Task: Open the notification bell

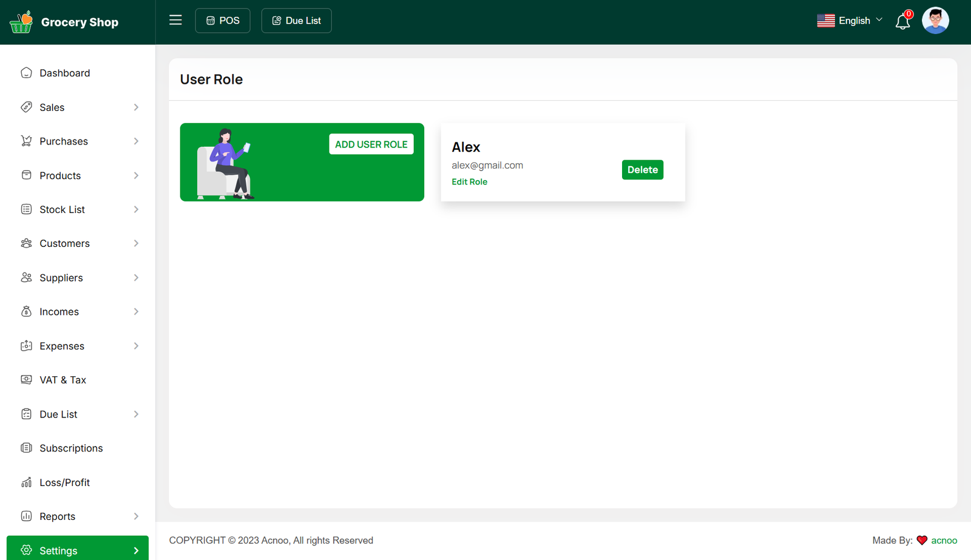Action: (902, 22)
